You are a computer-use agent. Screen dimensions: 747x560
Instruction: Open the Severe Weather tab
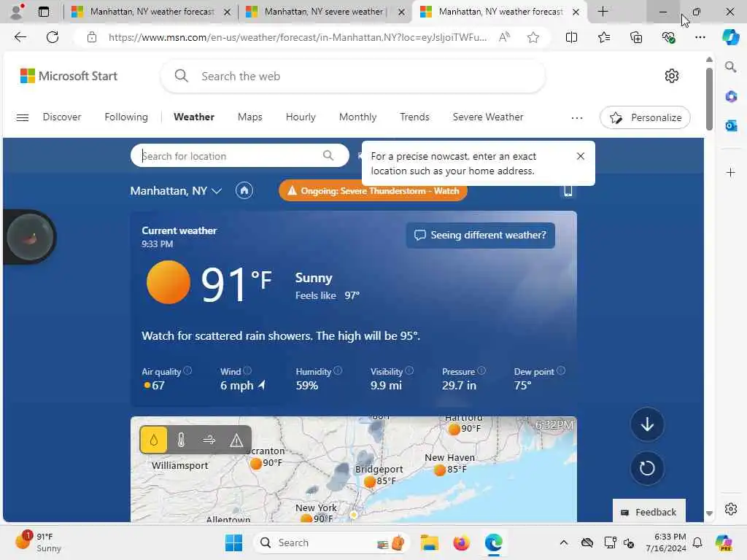pos(488,117)
